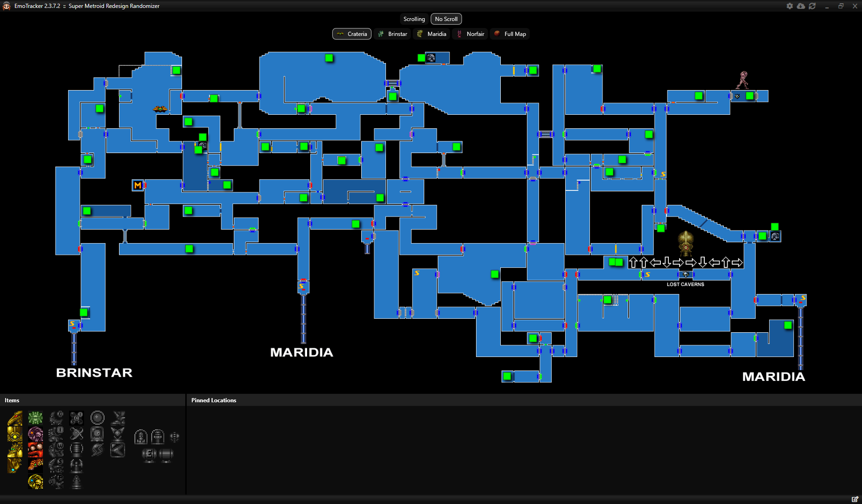
Task: Switch to the Brinstar map tab
Action: tap(392, 34)
